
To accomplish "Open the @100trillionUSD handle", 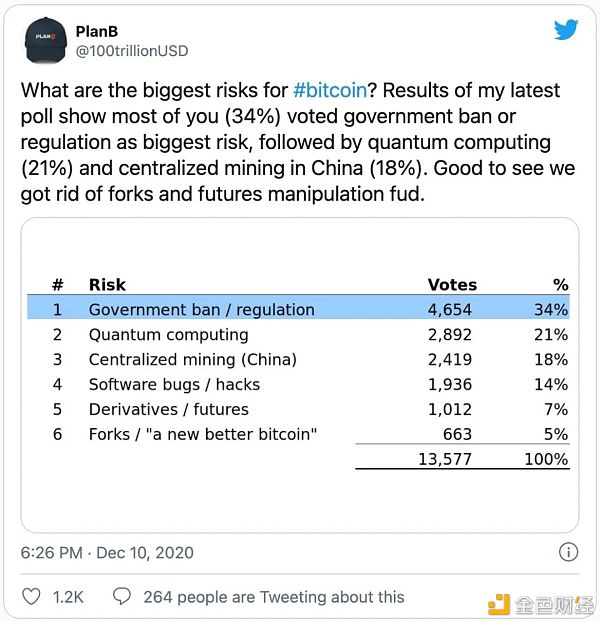I will (x=132, y=51).
